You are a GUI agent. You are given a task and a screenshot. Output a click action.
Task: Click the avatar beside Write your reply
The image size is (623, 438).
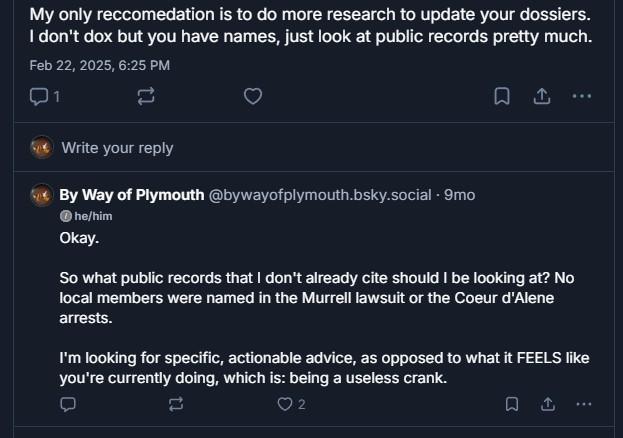tap(41, 147)
